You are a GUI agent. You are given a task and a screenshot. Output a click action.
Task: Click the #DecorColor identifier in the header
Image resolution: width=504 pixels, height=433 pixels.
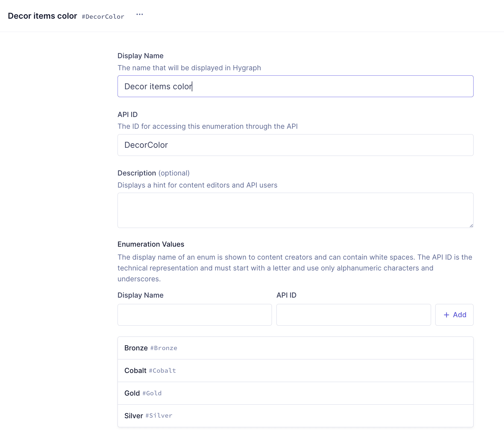pos(103,17)
